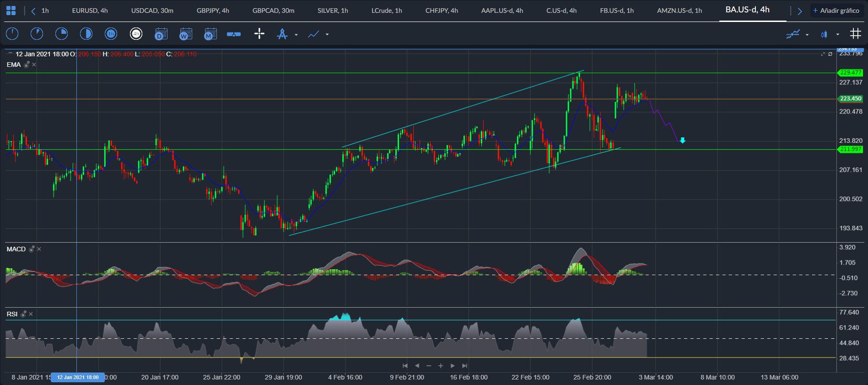The image size is (868, 385).
Task: Remove the EMA indicator
Action: click(x=34, y=65)
